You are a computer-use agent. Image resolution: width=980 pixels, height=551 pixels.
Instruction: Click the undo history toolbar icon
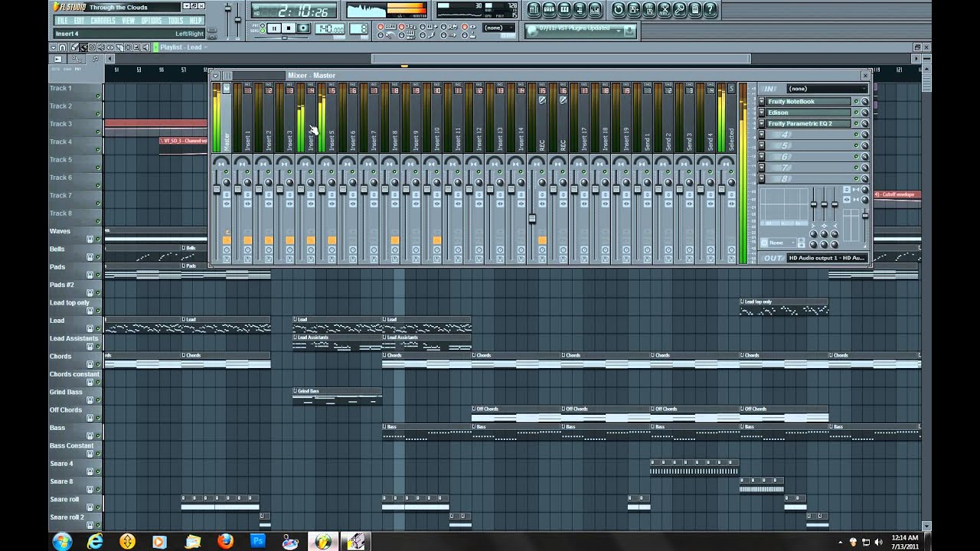618,9
